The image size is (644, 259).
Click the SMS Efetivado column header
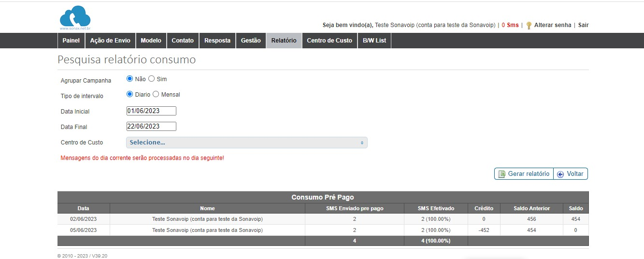coord(436,208)
